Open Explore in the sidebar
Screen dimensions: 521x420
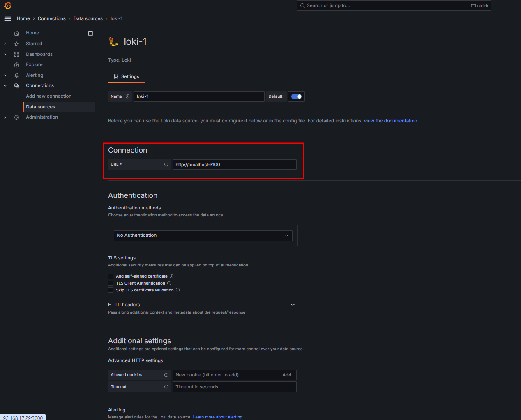tap(34, 65)
